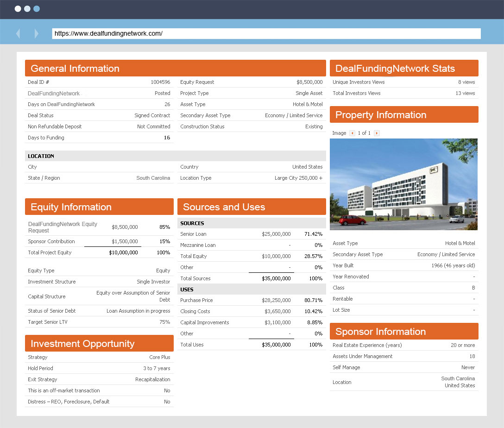Select the Days to Funding value
This screenshot has width=504, height=428.
point(167,138)
